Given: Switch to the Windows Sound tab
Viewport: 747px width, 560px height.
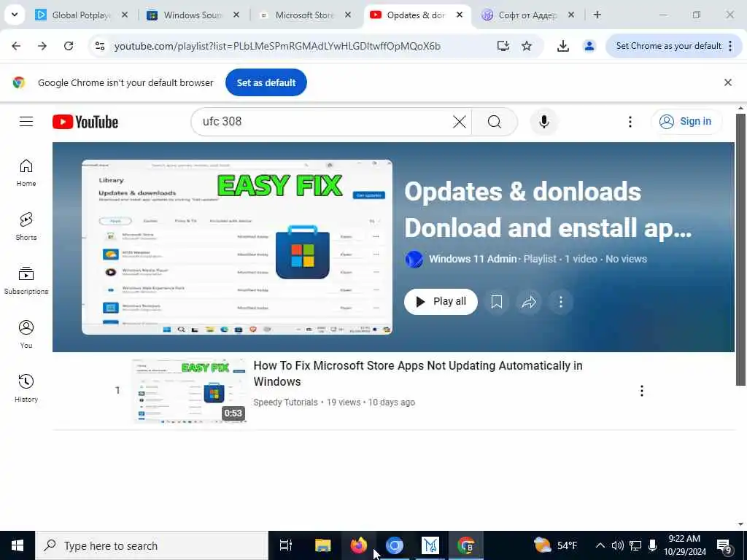Looking at the screenshot, I should [192, 15].
